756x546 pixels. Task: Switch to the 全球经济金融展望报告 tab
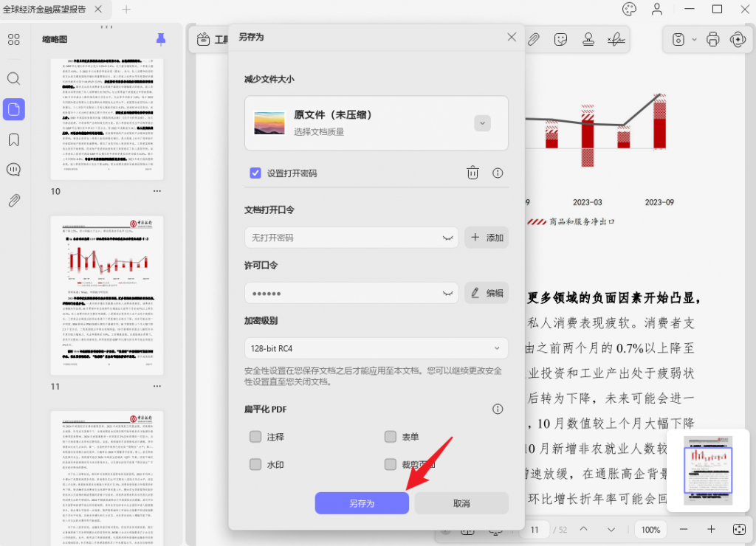pyautogui.click(x=44, y=9)
